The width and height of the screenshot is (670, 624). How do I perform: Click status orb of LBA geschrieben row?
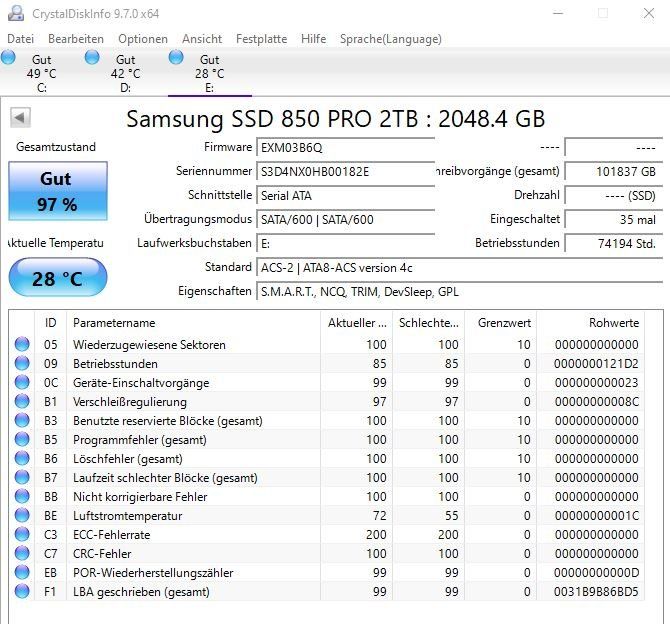22,591
